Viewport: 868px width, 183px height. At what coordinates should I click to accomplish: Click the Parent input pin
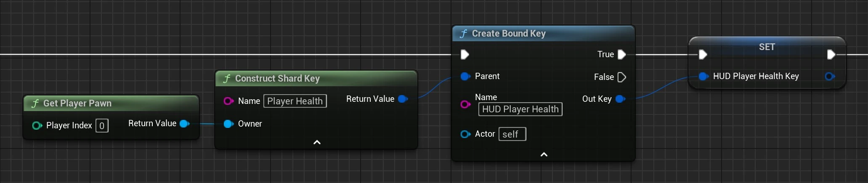pyautogui.click(x=465, y=77)
